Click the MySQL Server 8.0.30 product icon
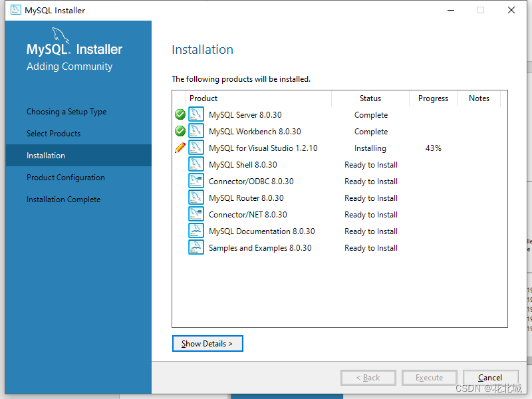532x399 pixels. [x=196, y=114]
